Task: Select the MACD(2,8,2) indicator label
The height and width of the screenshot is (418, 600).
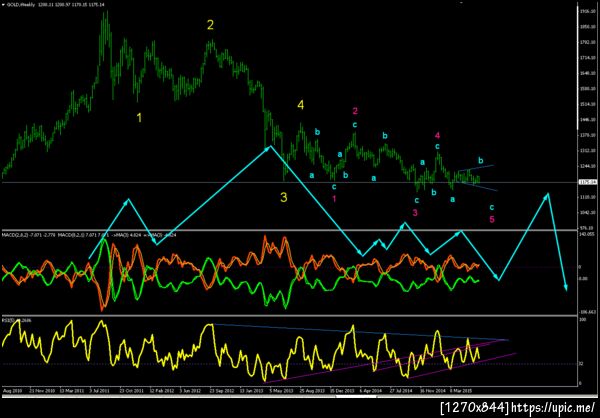Action: (x=15, y=234)
